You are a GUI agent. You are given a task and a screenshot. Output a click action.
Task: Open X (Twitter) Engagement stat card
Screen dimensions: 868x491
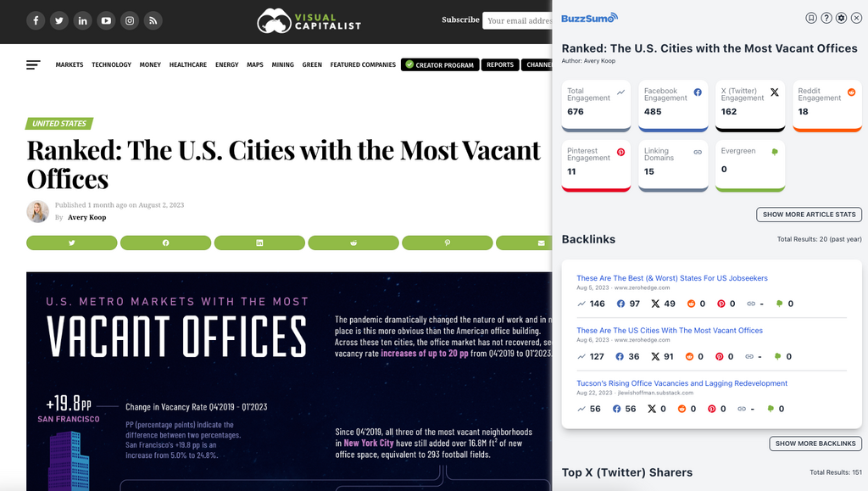pyautogui.click(x=750, y=106)
